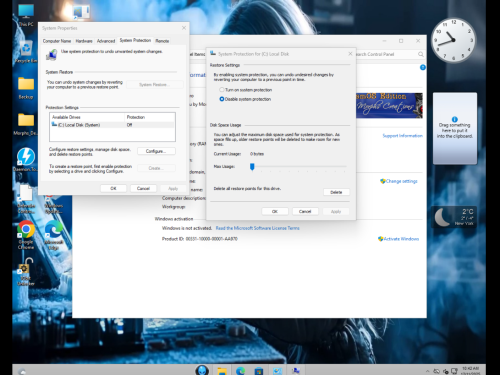Click Delete to remove restore points
The width and height of the screenshot is (500, 375).
[x=336, y=192]
